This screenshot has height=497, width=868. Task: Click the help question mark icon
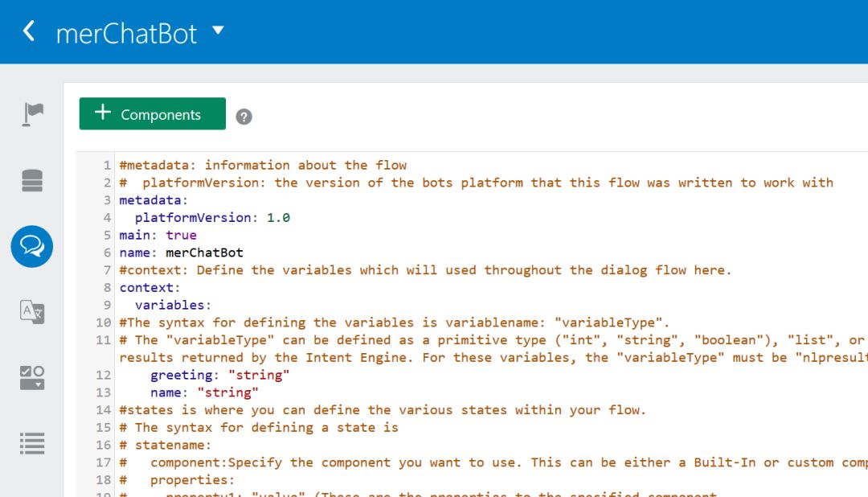244,117
